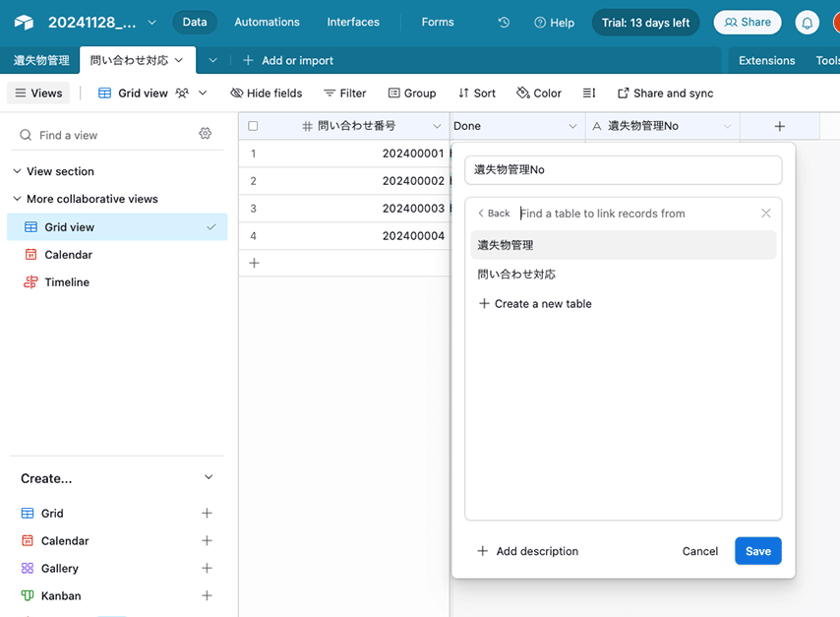Collapse More collaborative views section

[17, 199]
